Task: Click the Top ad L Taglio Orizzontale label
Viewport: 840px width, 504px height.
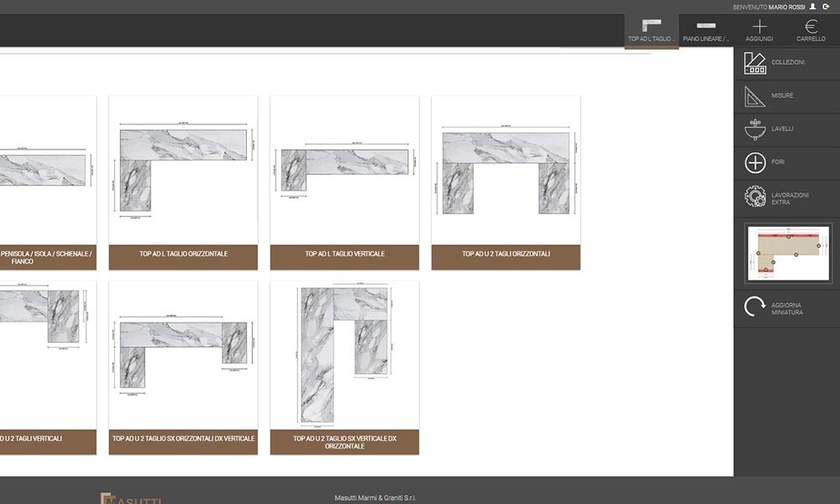Action: click(183, 254)
